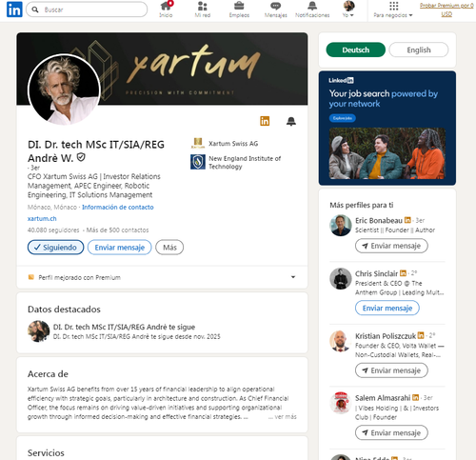Send message to Eric Bonabeau
The height and width of the screenshot is (460, 476).
point(391,246)
